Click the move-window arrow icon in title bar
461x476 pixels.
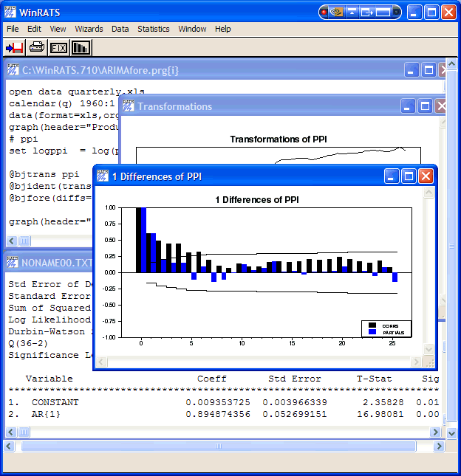(367, 12)
